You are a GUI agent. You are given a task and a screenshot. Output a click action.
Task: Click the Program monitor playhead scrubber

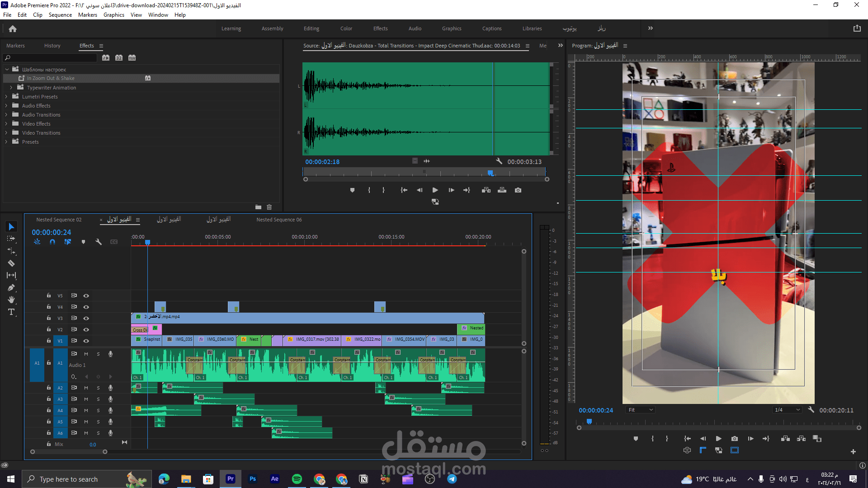589,422
